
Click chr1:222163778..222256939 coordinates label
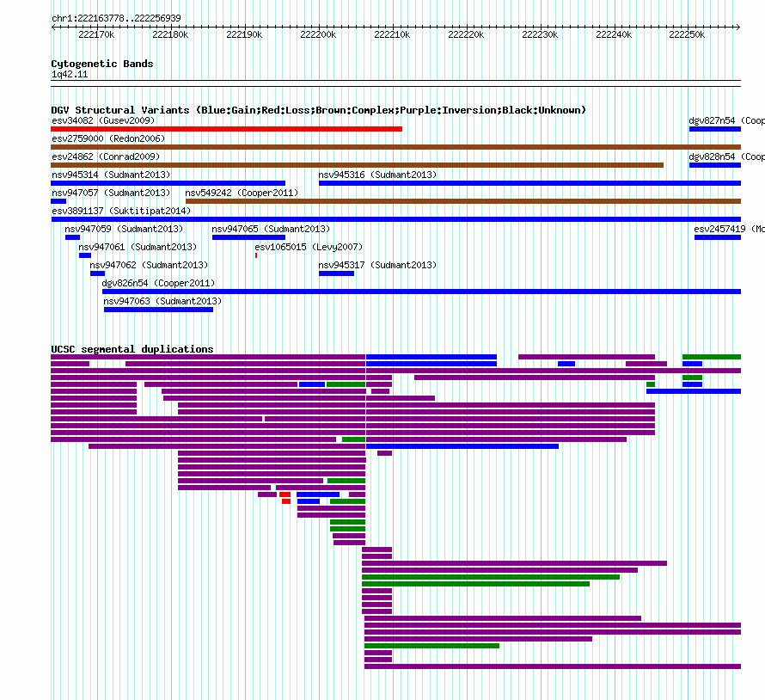[x=116, y=18]
